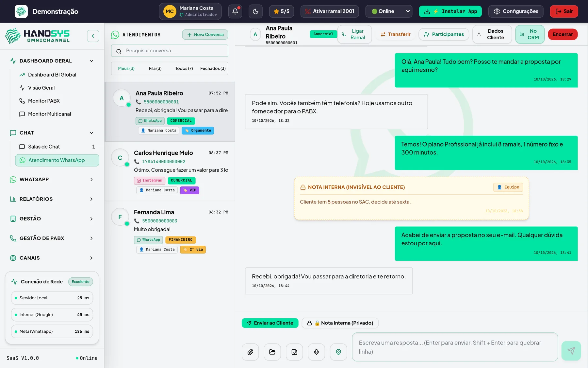Collapse the sidebar with chevron button
Viewport: 588px width, 368px height.
point(93,36)
